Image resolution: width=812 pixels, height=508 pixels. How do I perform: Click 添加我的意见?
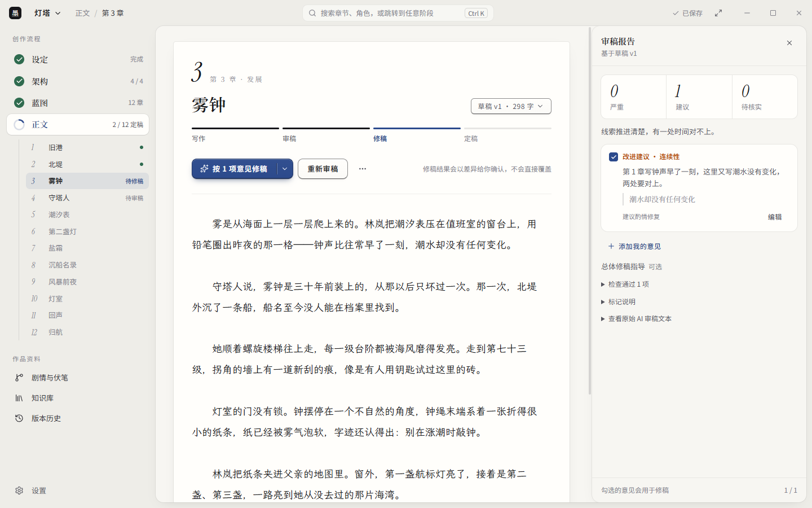point(634,246)
